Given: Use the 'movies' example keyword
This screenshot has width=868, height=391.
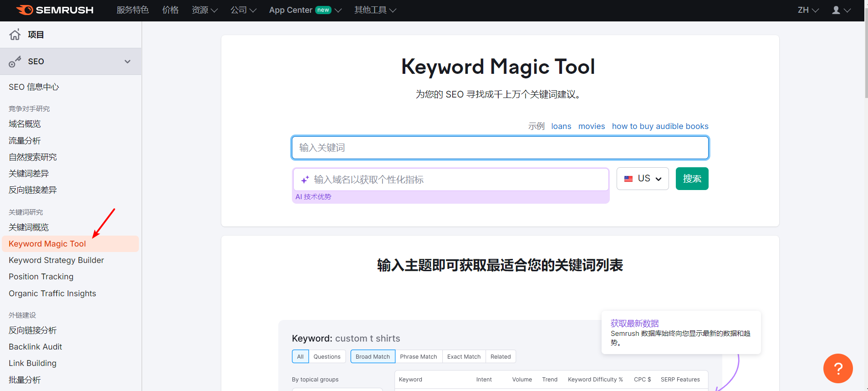Looking at the screenshot, I should [592, 126].
